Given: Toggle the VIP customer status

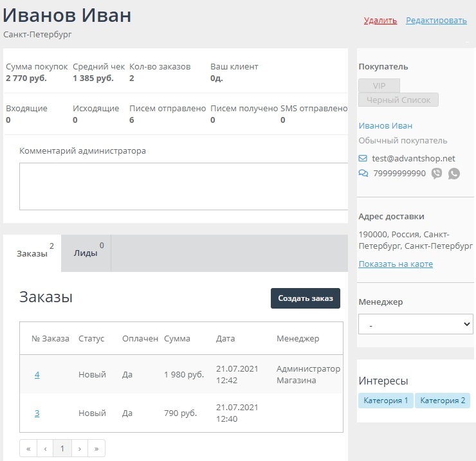Looking at the screenshot, I should [x=379, y=86].
